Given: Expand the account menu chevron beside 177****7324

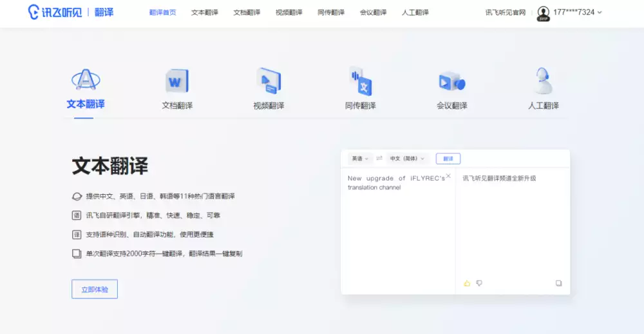Looking at the screenshot, I should 599,12.
